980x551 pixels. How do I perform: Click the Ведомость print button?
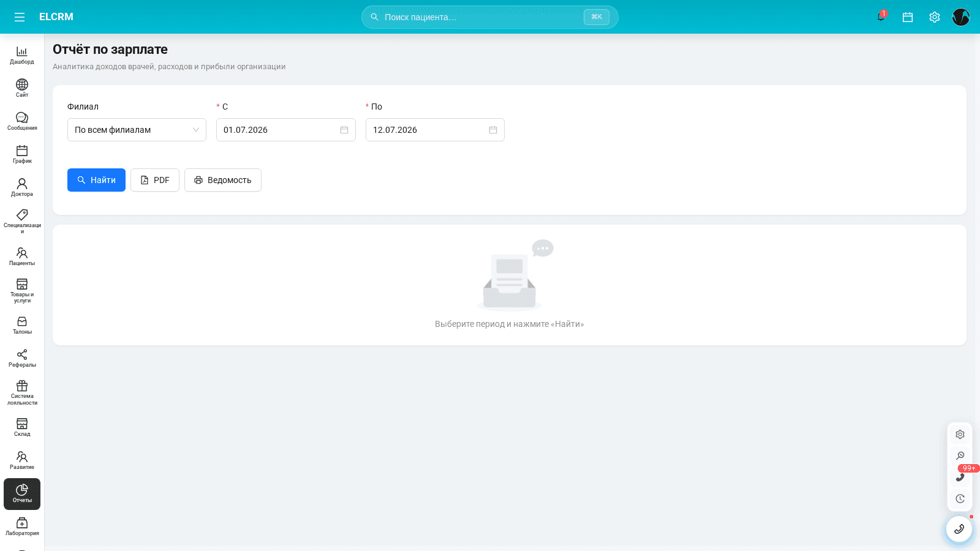click(223, 180)
